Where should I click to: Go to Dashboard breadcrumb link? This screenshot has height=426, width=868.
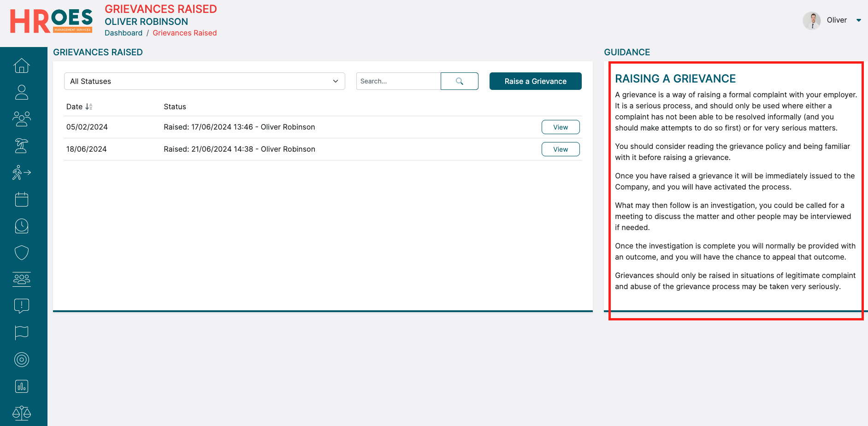pyautogui.click(x=124, y=33)
